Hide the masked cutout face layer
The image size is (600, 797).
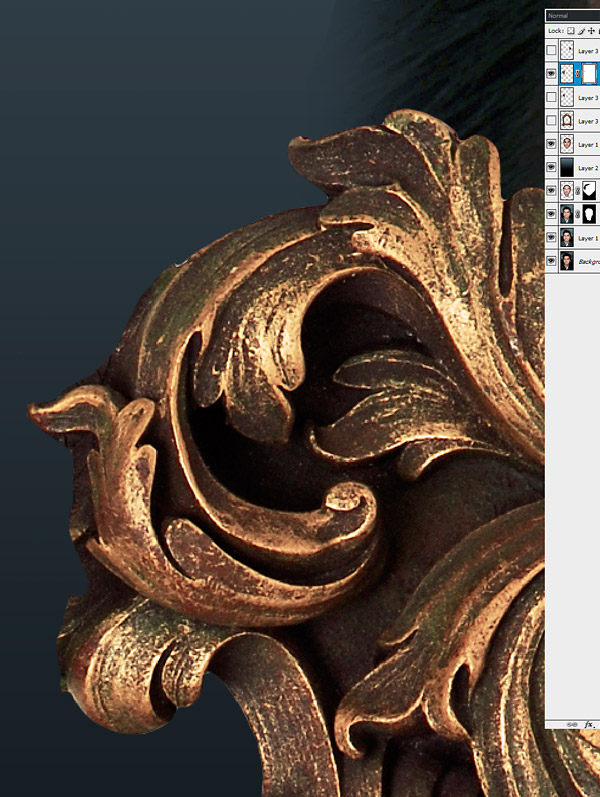pos(551,191)
